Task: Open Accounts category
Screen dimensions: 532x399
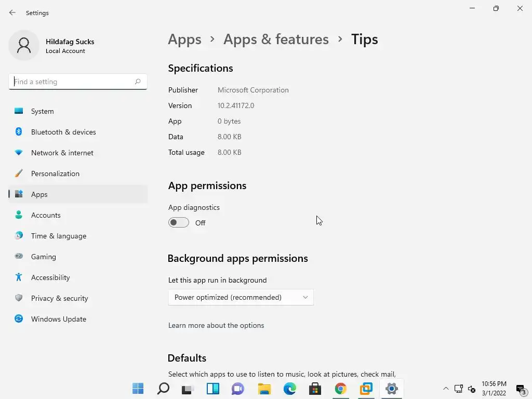Action: (78, 215)
